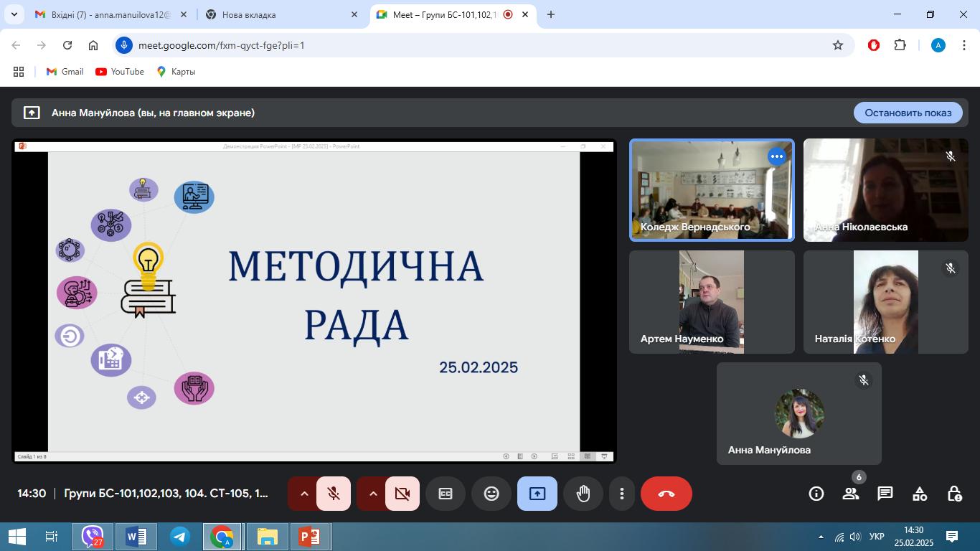Show hidden system tray icons
This screenshot has height=551, width=980.
[x=821, y=537]
